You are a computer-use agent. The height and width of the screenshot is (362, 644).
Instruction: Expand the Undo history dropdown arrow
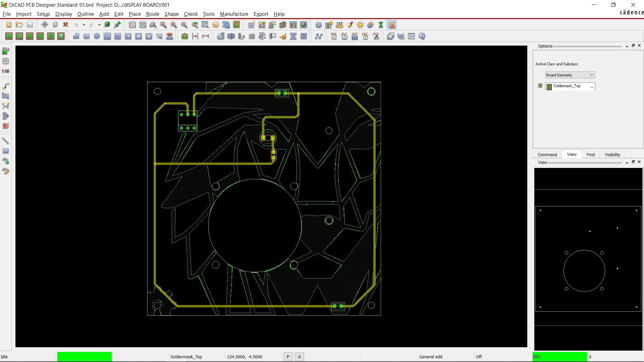tap(84, 25)
